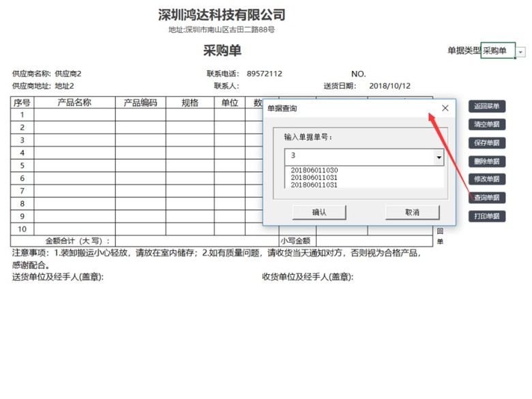Click the 送货单位及经手人(盖章) text
This screenshot has width=532, height=399.
58,277
